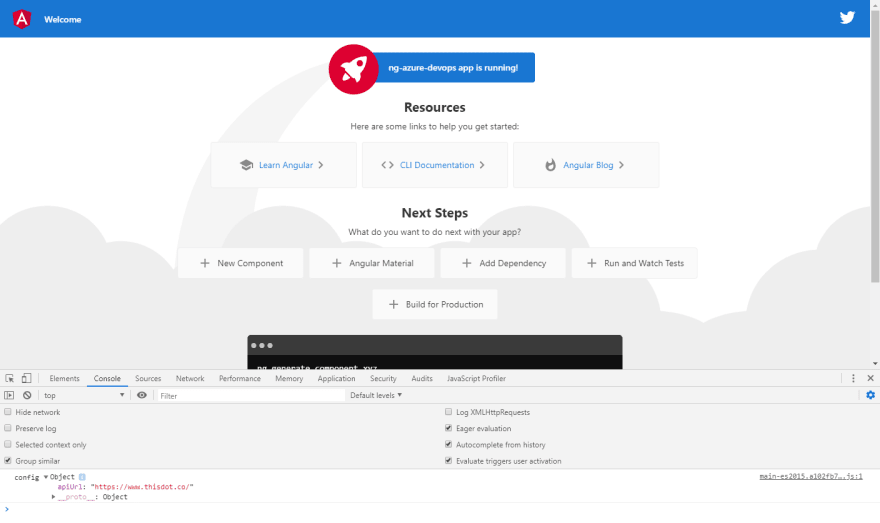Image resolution: width=880 pixels, height=523 pixels.
Task: Uncheck Evaluate triggers user activation
Action: tap(448, 461)
